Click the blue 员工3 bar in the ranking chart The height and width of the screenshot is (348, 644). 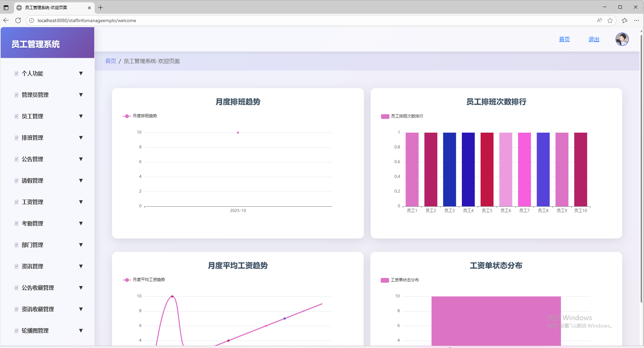[449, 169]
